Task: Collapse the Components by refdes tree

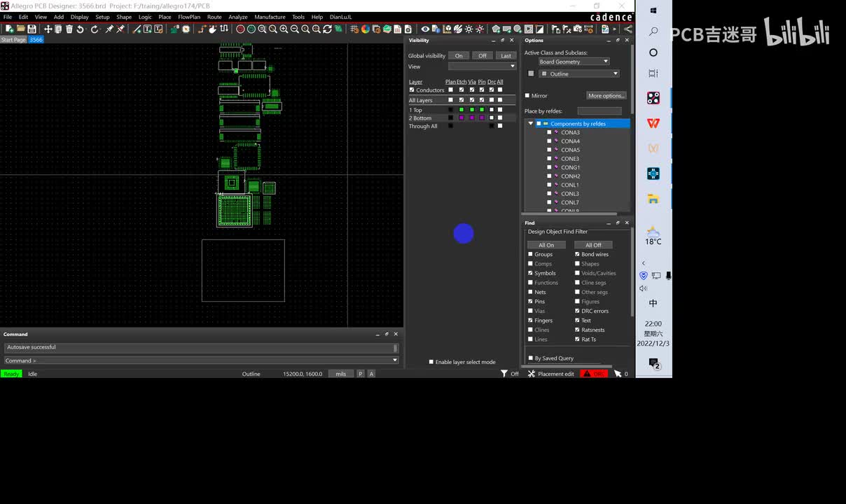Action: [530, 124]
